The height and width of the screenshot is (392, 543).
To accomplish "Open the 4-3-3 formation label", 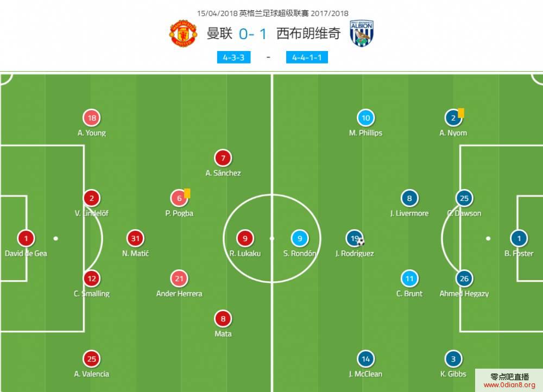I will coord(233,58).
